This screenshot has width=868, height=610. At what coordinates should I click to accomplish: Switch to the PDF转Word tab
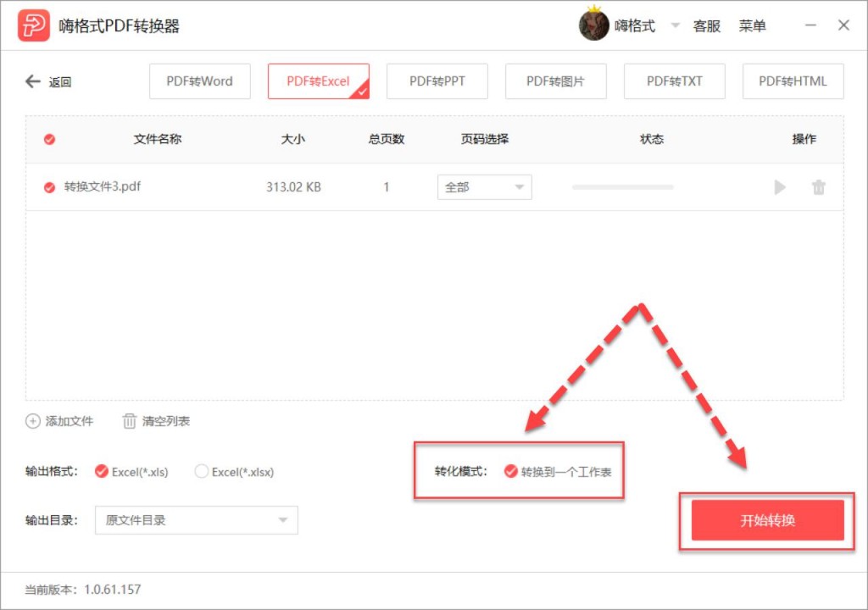pyautogui.click(x=200, y=81)
